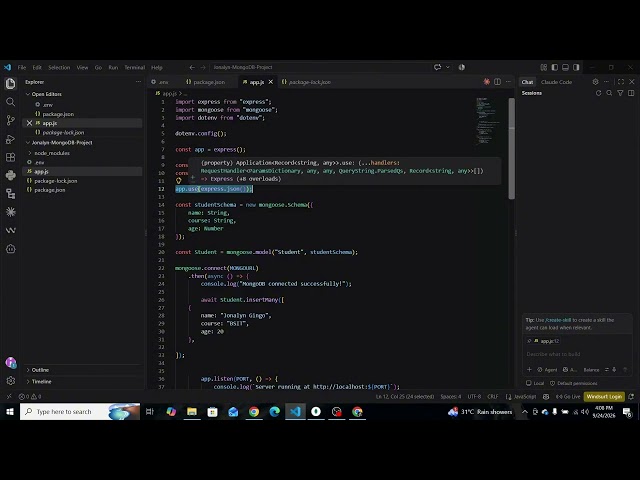Open the Python extension view
Viewport: 640px width, 480px height.
[x=11, y=176]
